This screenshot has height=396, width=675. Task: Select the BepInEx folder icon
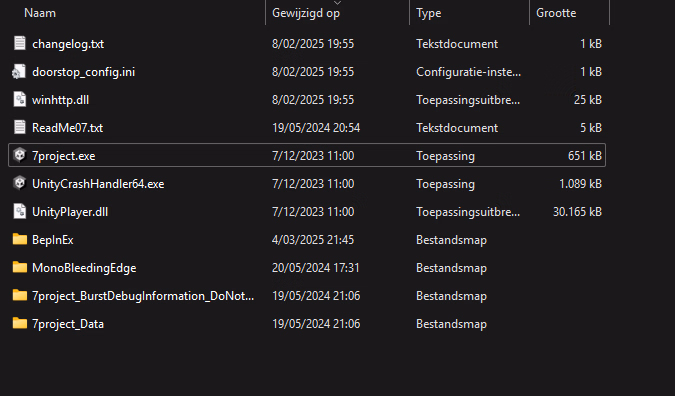pos(19,239)
